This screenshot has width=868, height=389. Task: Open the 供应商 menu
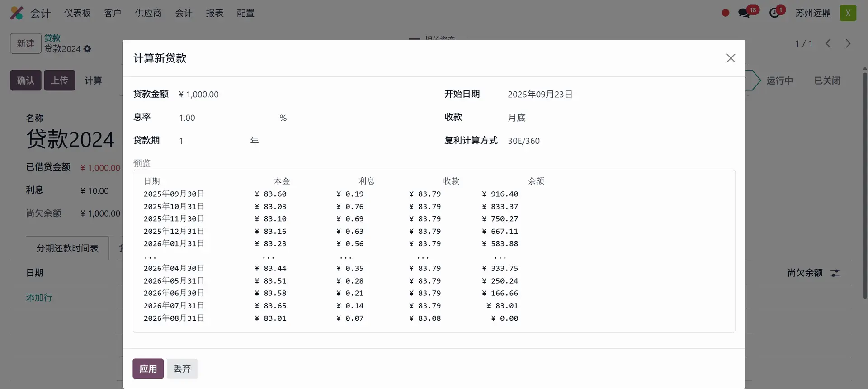pyautogui.click(x=148, y=13)
